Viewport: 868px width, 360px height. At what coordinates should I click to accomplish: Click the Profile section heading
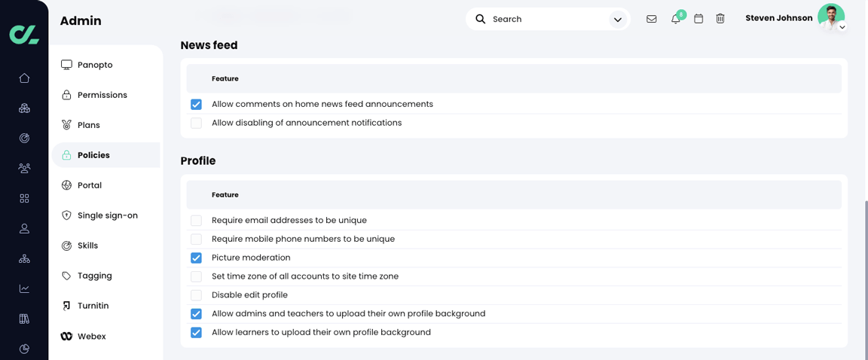click(197, 161)
